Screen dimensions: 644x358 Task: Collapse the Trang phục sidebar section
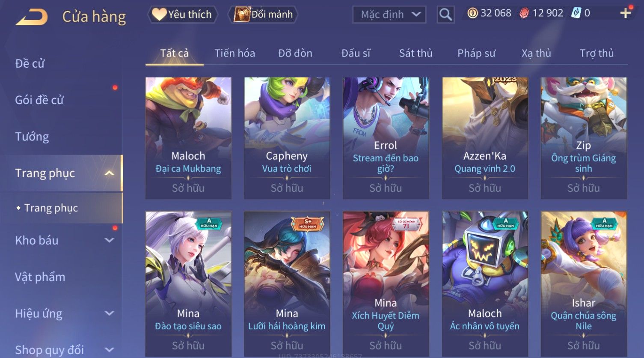coord(110,173)
